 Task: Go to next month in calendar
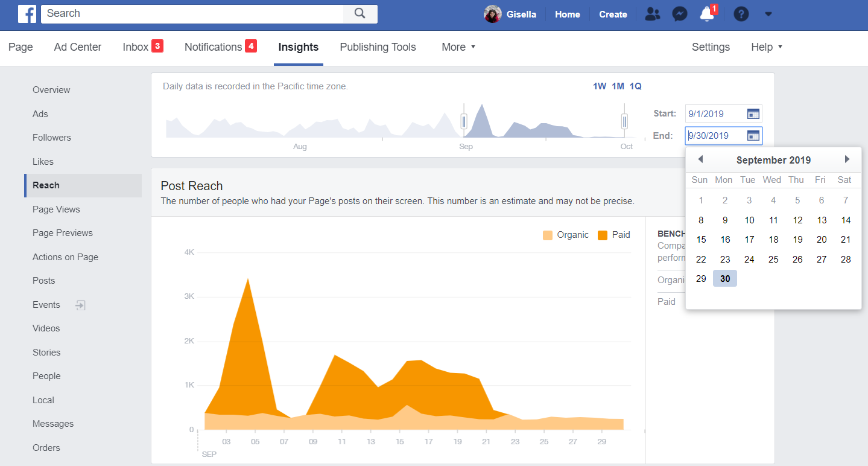click(847, 159)
